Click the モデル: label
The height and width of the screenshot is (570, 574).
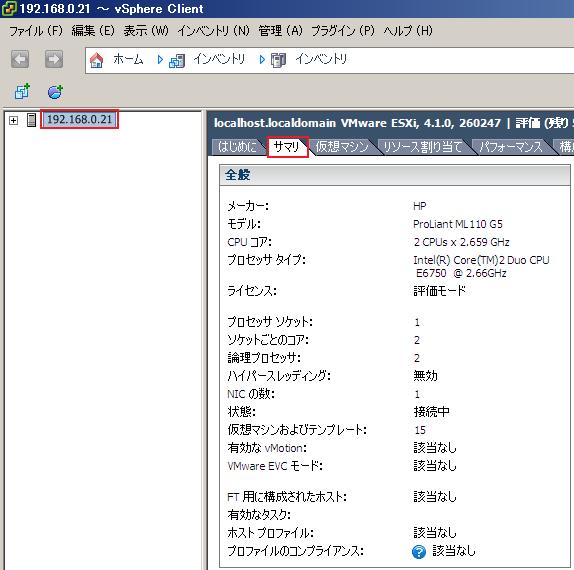(243, 224)
